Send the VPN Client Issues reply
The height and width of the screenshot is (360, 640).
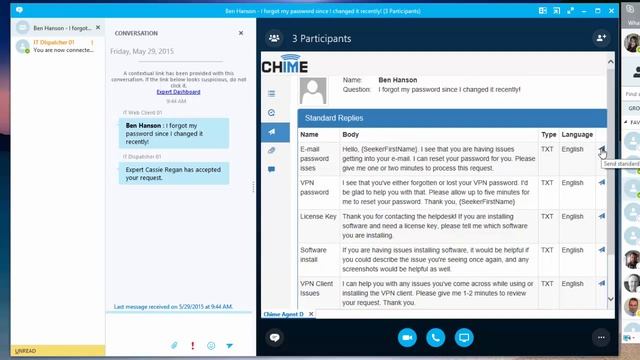pos(602,283)
